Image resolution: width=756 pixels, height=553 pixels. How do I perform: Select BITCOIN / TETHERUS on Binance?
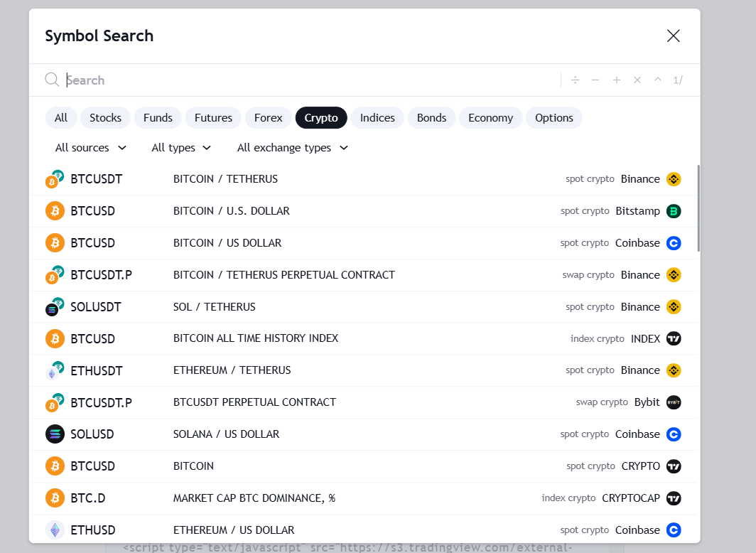[x=363, y=179]
